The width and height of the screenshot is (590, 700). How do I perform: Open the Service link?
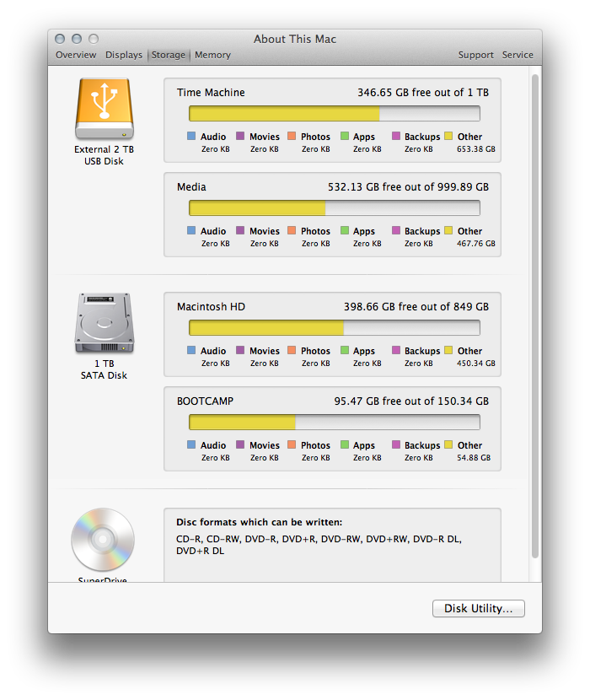pos(518,55)
